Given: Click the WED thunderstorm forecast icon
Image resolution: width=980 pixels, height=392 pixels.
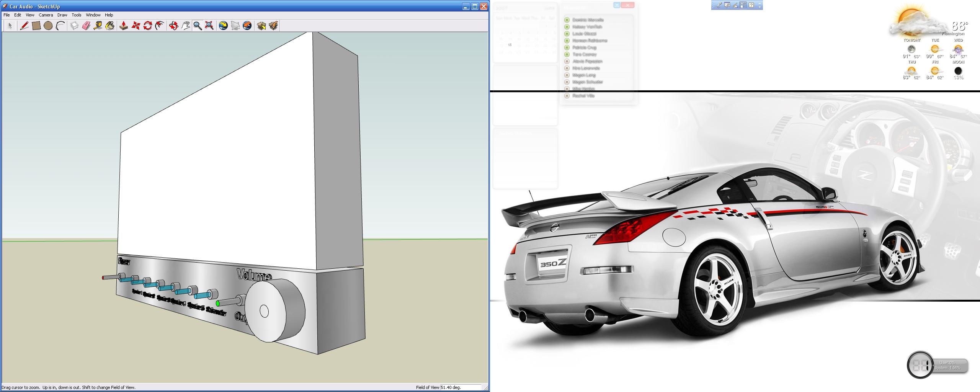Looking at the screenshot, I should coord(958,49).
